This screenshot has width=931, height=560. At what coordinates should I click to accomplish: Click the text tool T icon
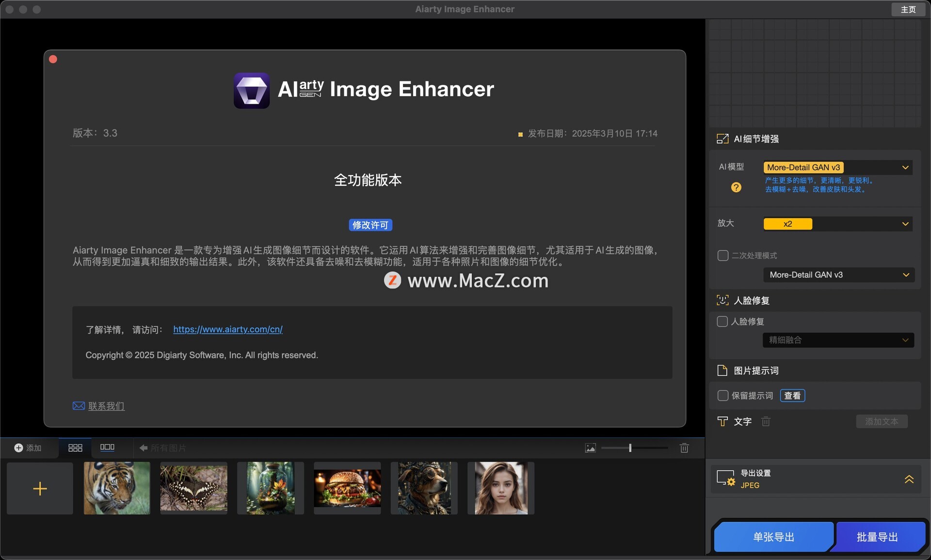(722, 421)
